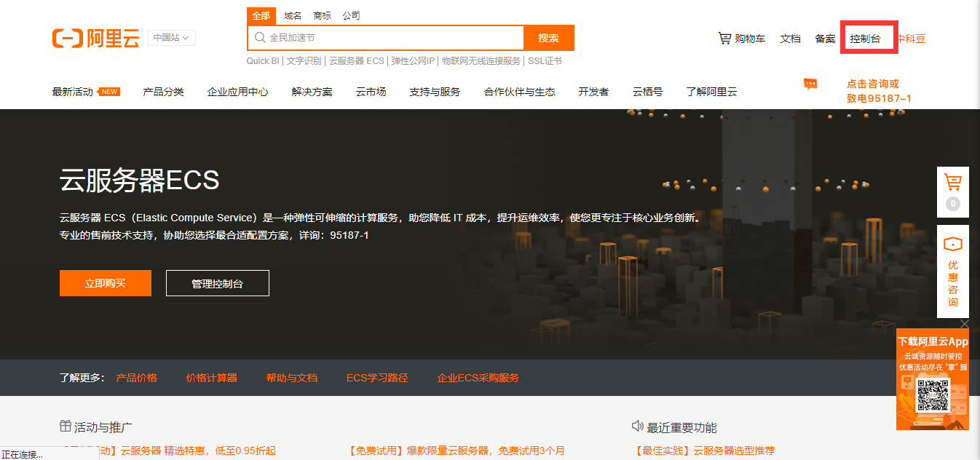Click the 云服务器 精选特惠 promotion link
The image size is (980, 460).
(x=198, y=451)
